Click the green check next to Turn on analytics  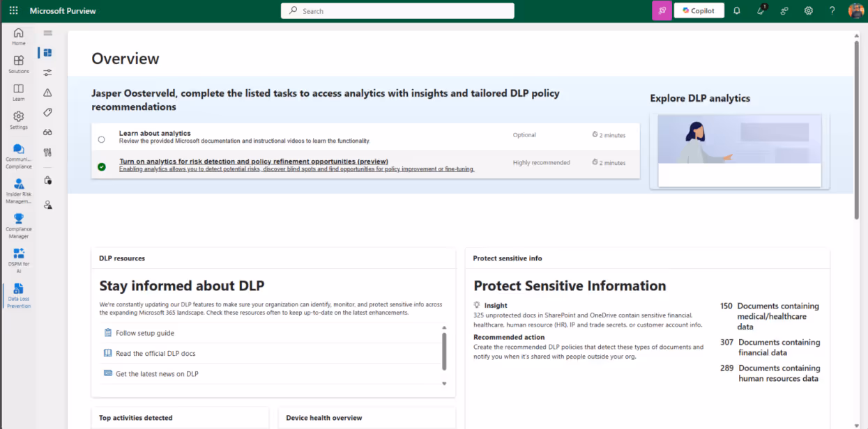tap(102, 166)
